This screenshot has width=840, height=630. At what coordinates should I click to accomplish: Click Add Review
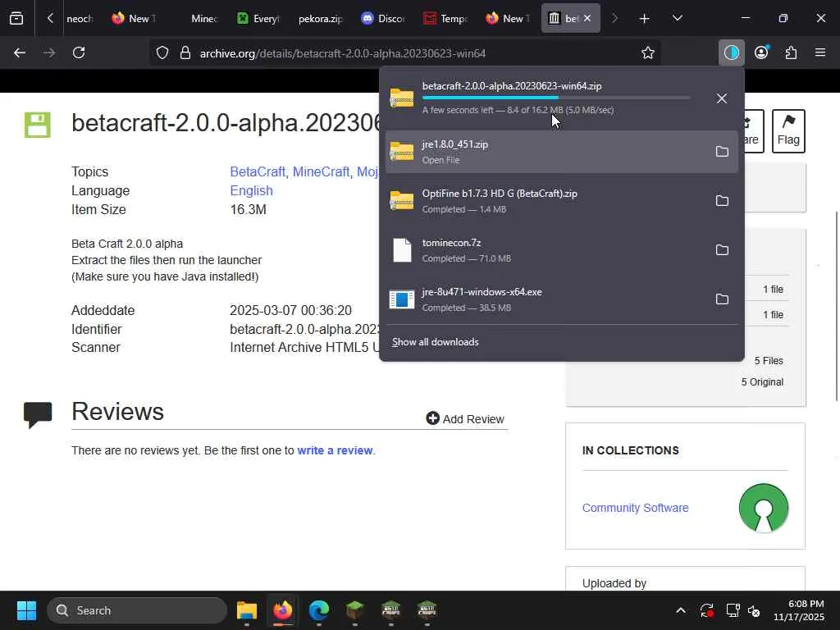pos(465,419)
